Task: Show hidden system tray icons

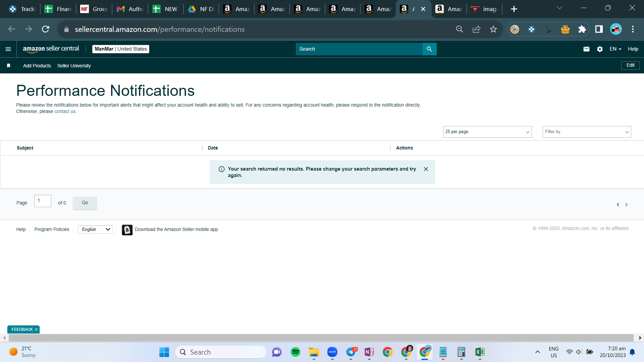Action: click(x=537, y=352)
